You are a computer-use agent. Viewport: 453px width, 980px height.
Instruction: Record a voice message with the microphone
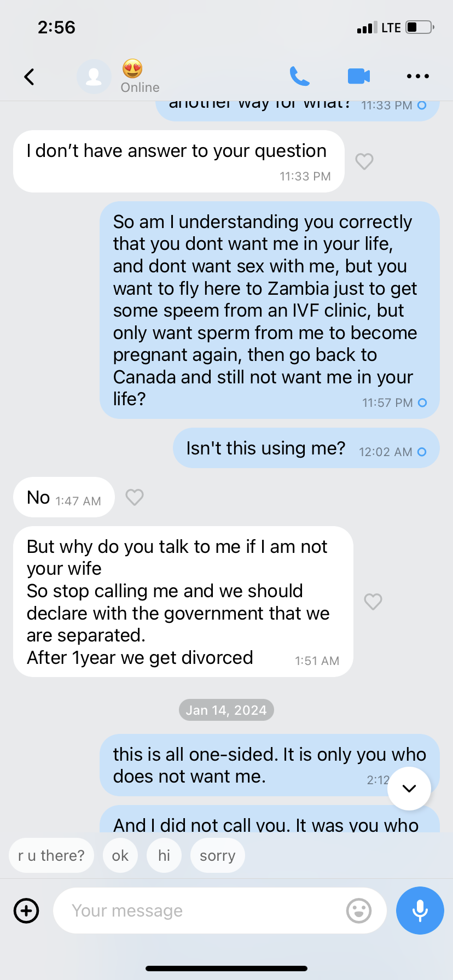pos(420,911)
